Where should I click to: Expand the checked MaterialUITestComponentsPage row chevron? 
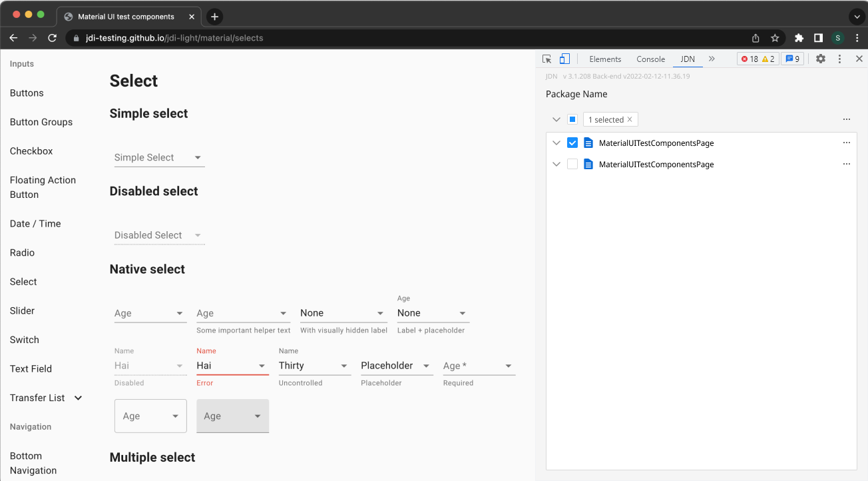tap(556, 143)
